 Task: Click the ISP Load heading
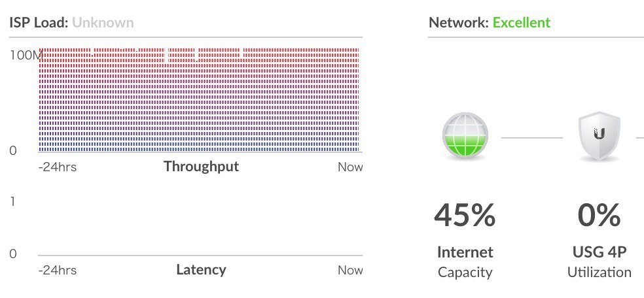click(39, 22)
